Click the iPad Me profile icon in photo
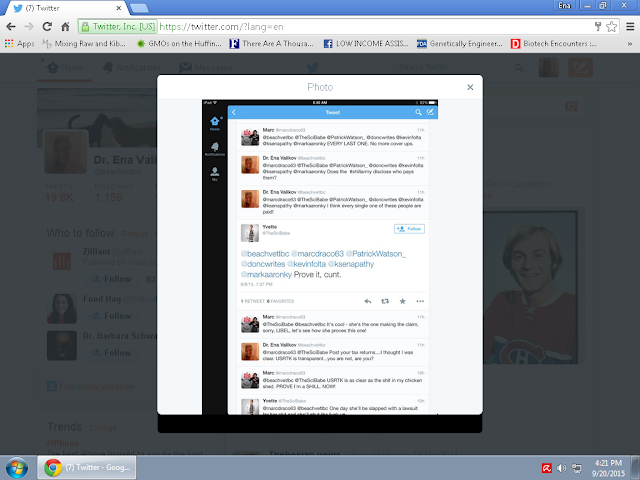Image resolution: width=640 pixels, height=480 pixels. coord(215,174)
